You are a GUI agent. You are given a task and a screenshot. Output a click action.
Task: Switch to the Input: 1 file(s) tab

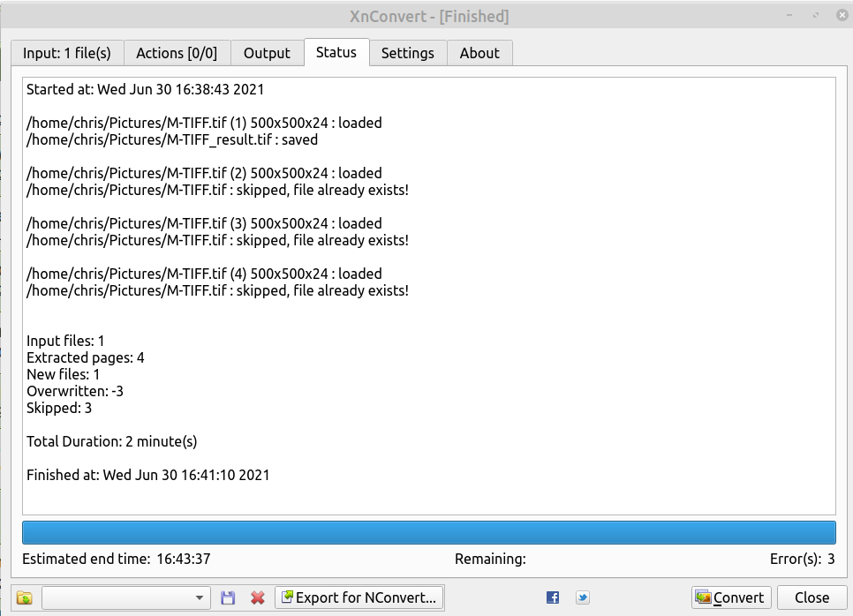point(67,53)
